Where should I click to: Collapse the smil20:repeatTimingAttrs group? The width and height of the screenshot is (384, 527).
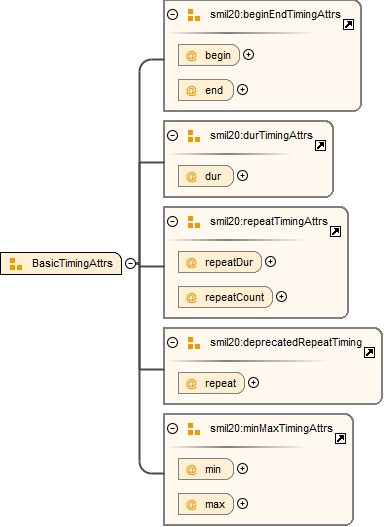pos(172,221)
